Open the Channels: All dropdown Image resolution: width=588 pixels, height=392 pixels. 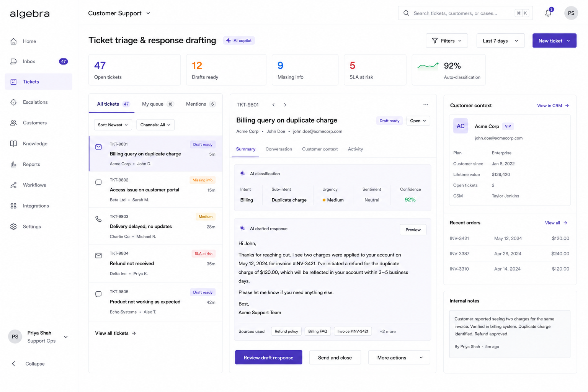pyautogui.click(x=155, y=125)
